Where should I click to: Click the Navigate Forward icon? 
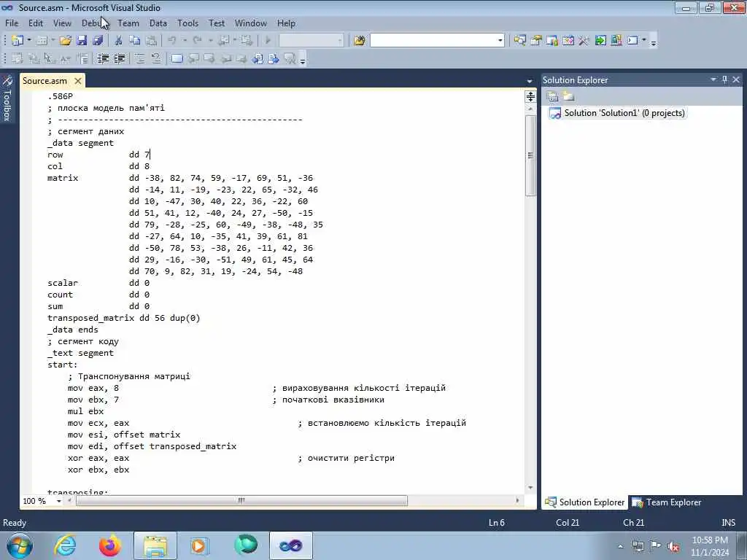[247, 41]
